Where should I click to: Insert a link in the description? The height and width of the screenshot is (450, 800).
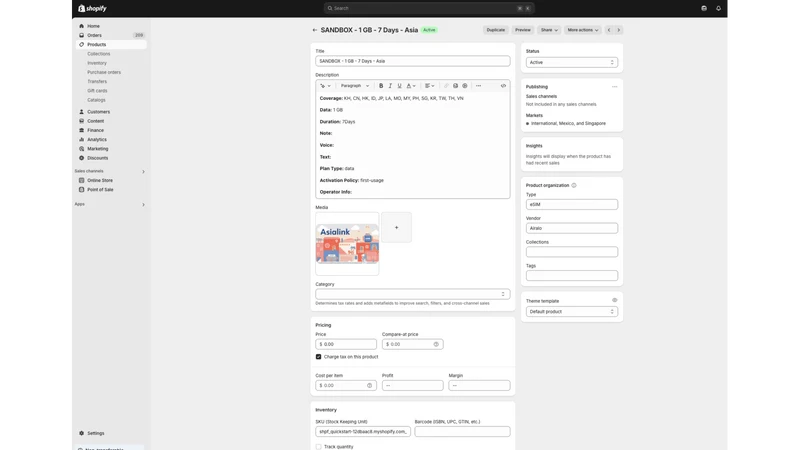pos(446,86)
